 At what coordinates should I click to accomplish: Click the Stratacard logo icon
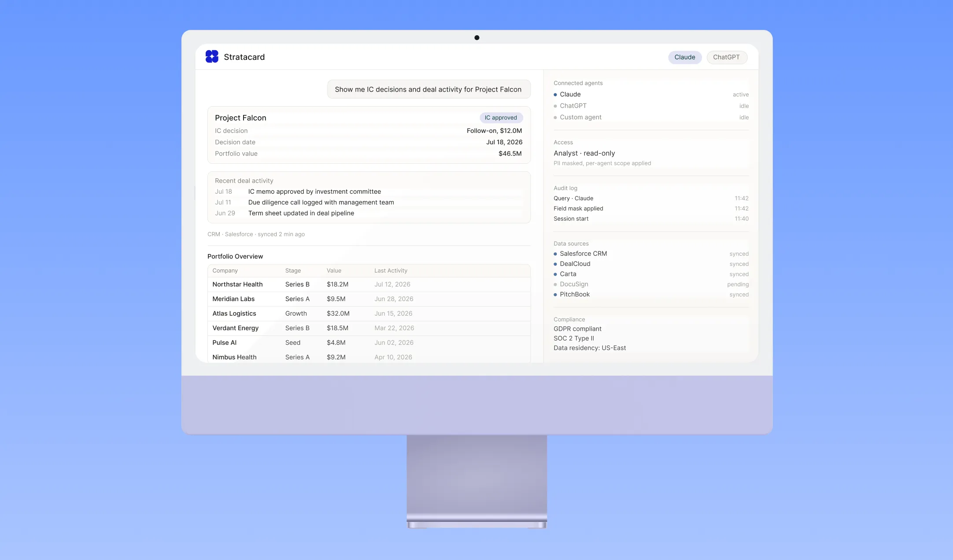[x=212, y=57]
